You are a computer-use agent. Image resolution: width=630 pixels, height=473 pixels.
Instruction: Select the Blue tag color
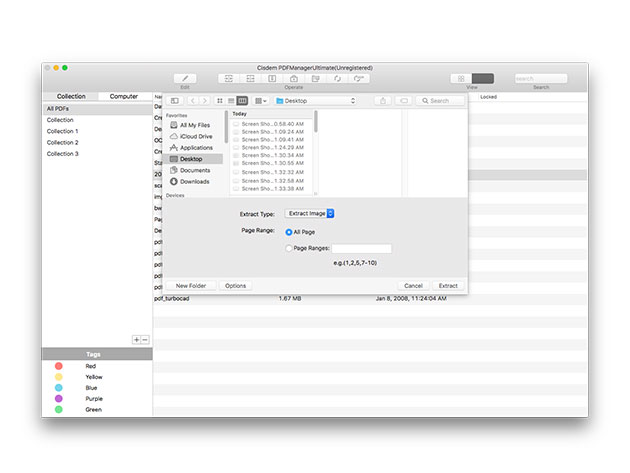[x=59, y=388]
